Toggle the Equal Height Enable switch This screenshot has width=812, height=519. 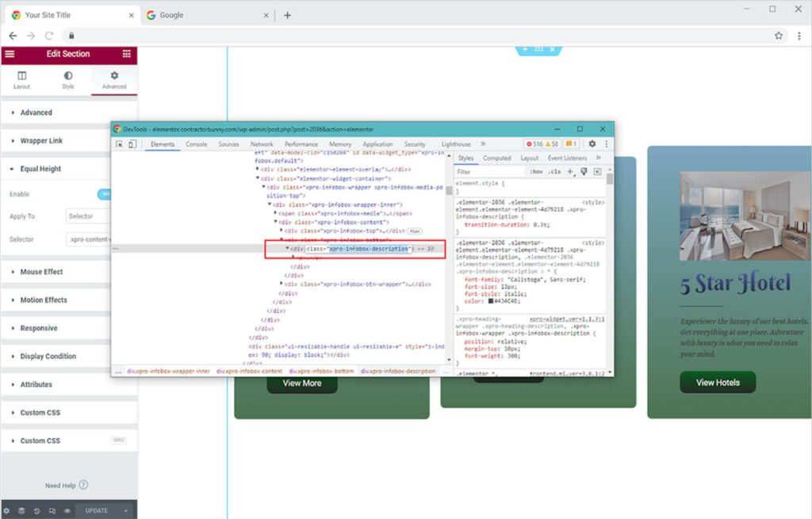coord(105,194)
